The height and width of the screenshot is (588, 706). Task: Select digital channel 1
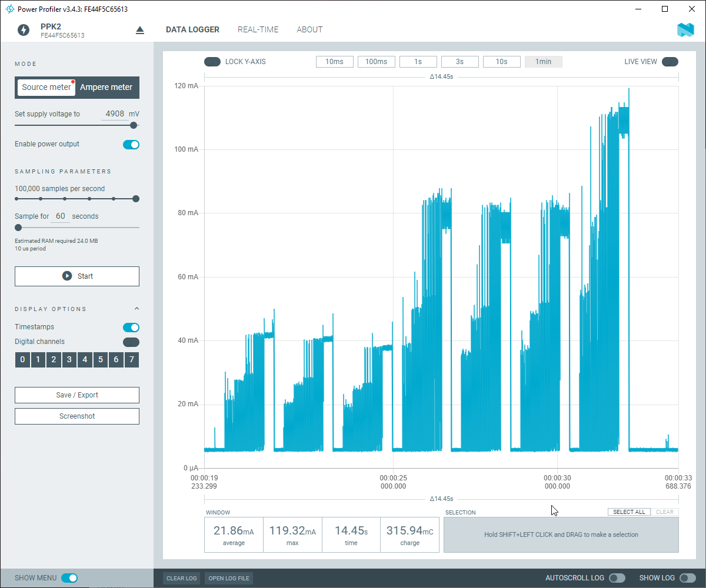click(x=38, y=360)
